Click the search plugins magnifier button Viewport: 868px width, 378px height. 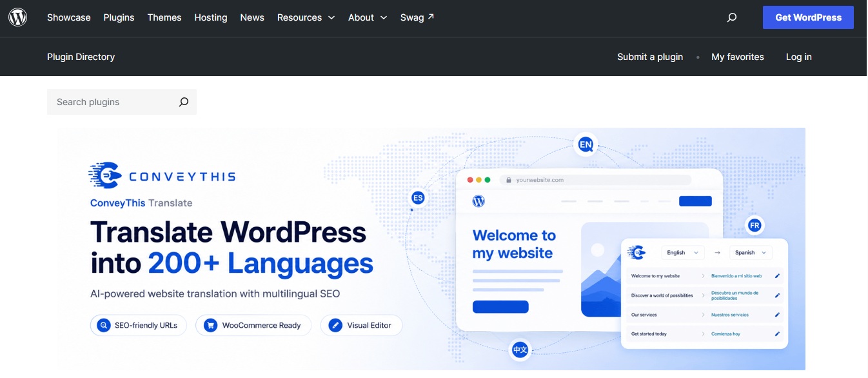pos(184,102)
